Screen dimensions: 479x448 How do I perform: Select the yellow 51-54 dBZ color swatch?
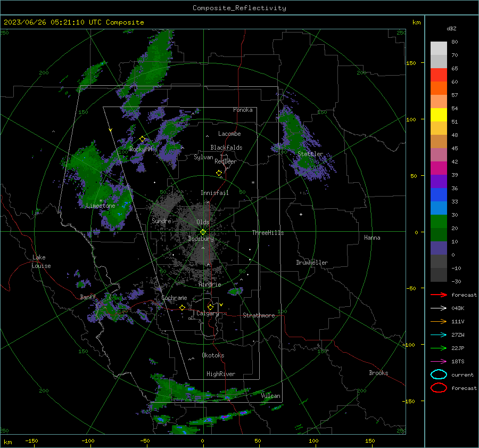coord(439,115)
